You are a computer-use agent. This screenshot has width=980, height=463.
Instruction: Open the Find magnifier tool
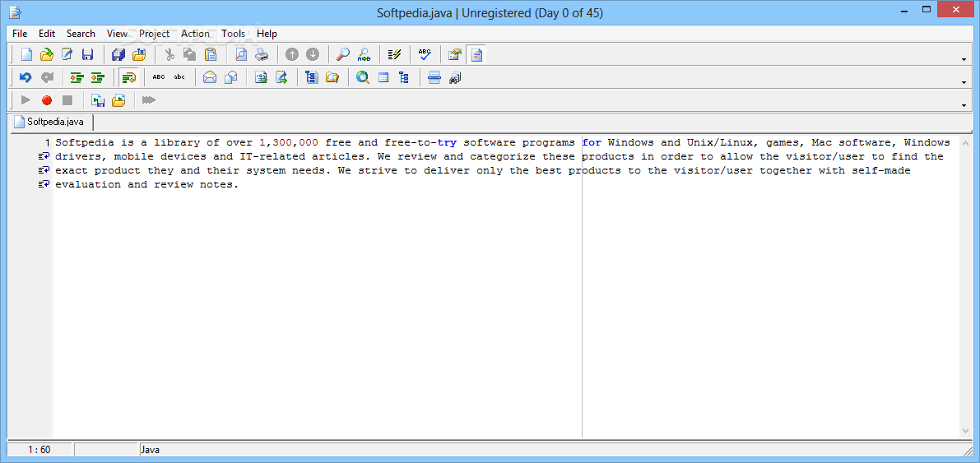343,55
